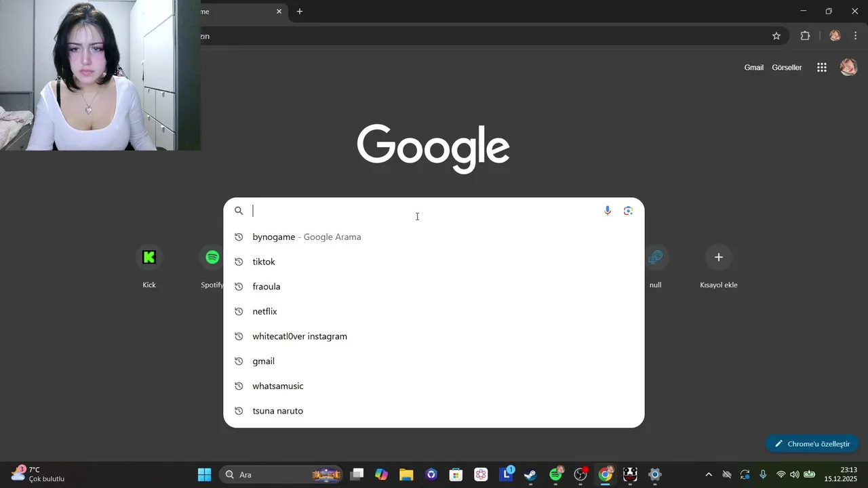868x488 pixels.
Task: Open the volume control in the tray
Action: point(795,474)
